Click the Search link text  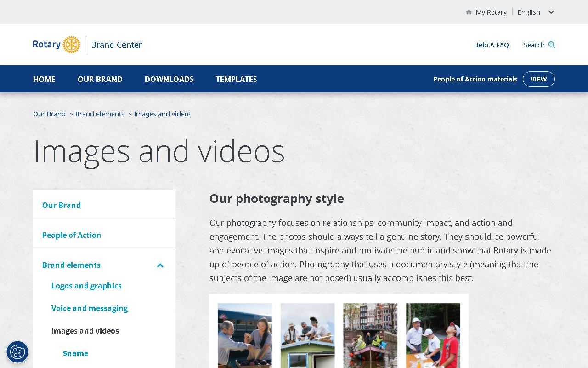point(534,45)
